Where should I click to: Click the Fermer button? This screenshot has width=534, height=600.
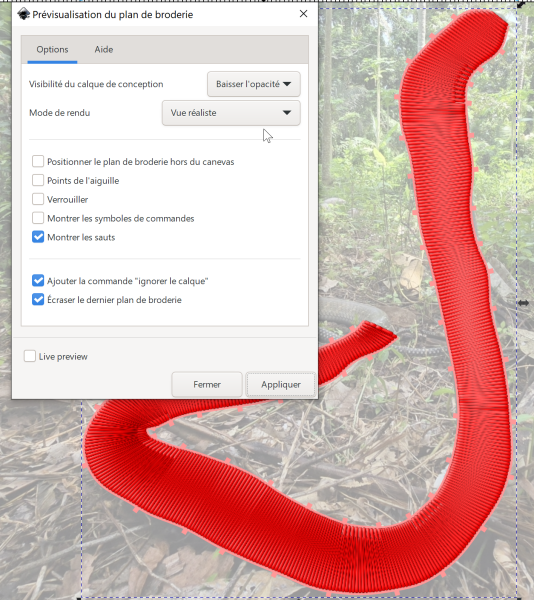coord(207,385)
